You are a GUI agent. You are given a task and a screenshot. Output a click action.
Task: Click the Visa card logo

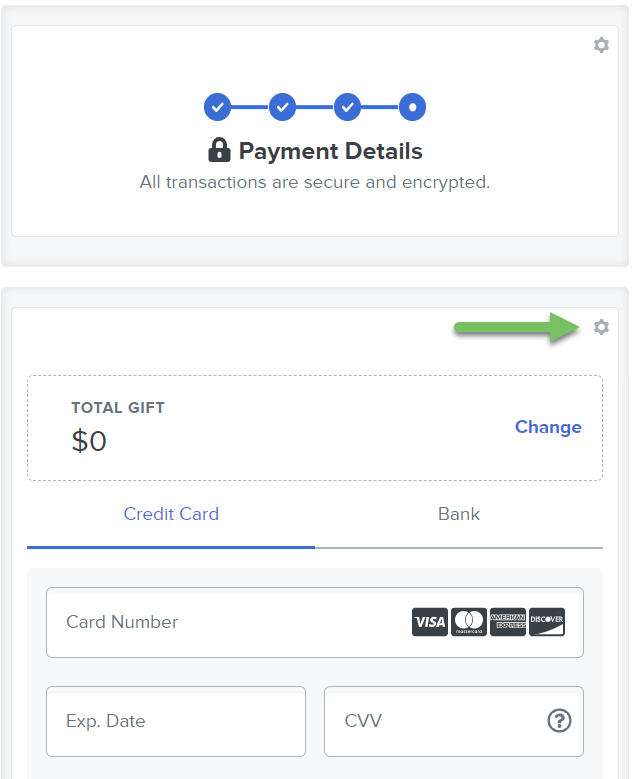[429, 622]
